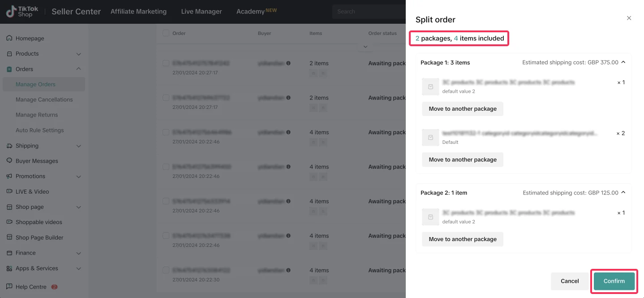Click buyer info icon on 20:27:17 first order
This screenshot has width=644, height=298.
point(288,63)
